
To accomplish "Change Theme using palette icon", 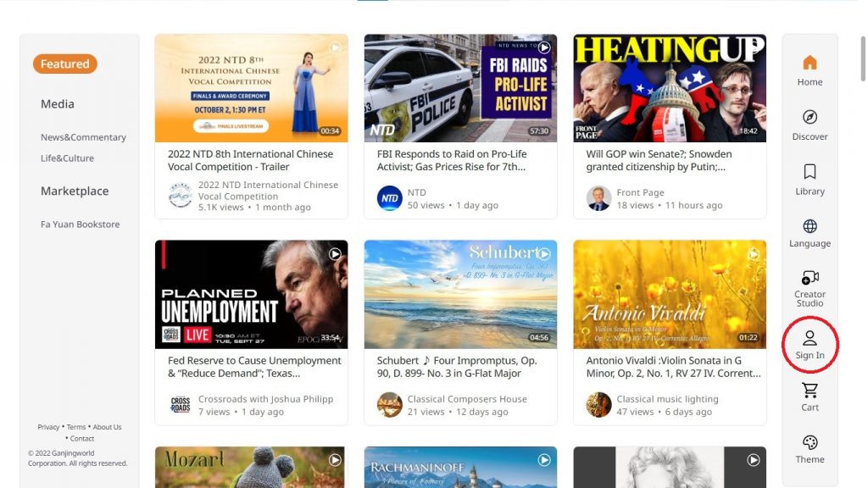I will pyautogui.click(x=810, y=442).
